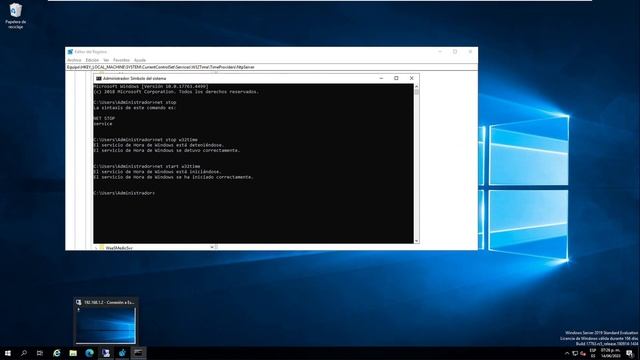Open volume tray icon

[x=583, y=353]
